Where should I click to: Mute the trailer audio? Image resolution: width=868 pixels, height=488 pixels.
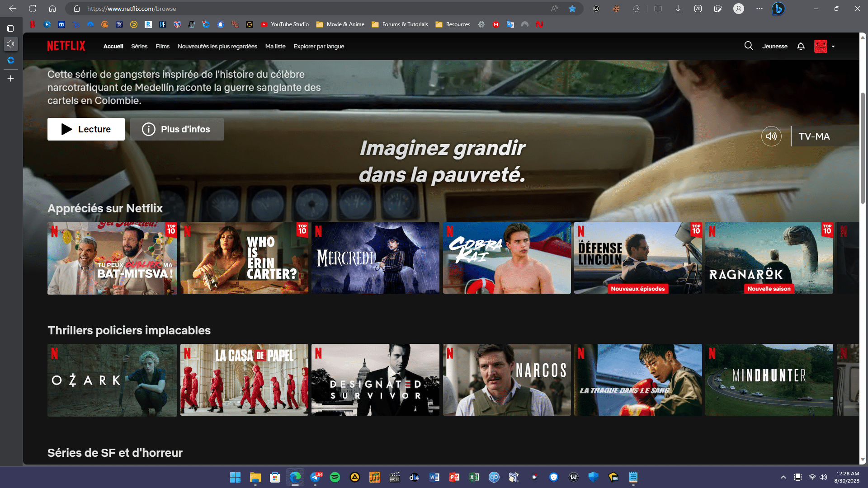click(x=771, y=136)
